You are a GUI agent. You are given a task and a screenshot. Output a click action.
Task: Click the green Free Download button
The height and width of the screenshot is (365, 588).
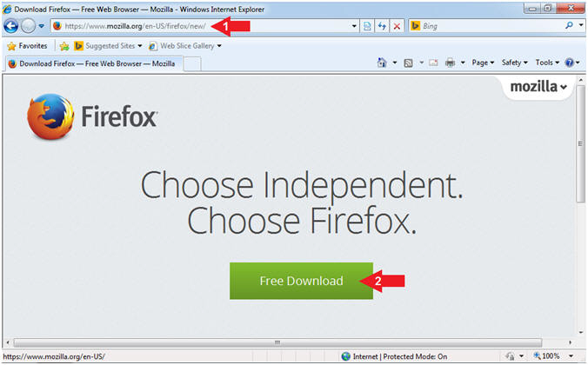click(301, 281)
